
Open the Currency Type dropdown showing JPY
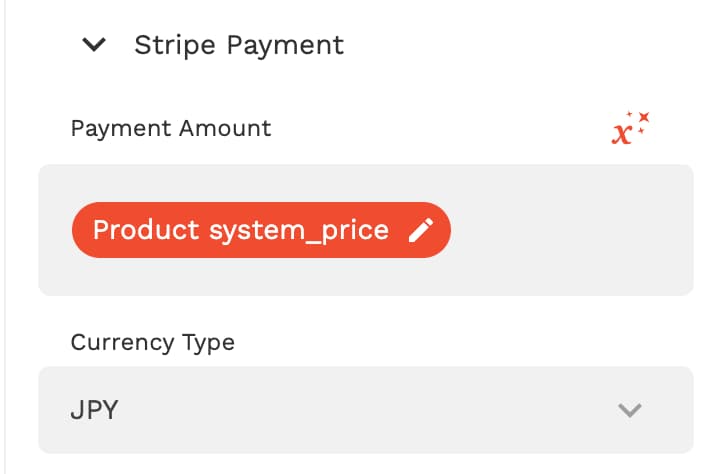click(366, 410)
